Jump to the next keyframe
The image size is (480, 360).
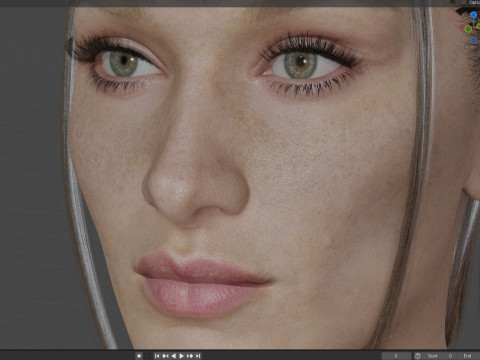tap(190, 356)
